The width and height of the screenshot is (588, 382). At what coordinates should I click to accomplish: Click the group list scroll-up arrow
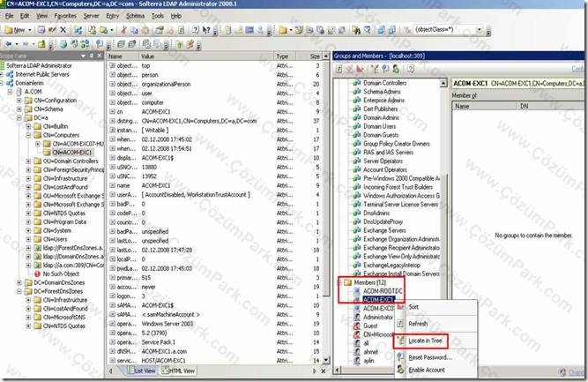coord(443,83)
